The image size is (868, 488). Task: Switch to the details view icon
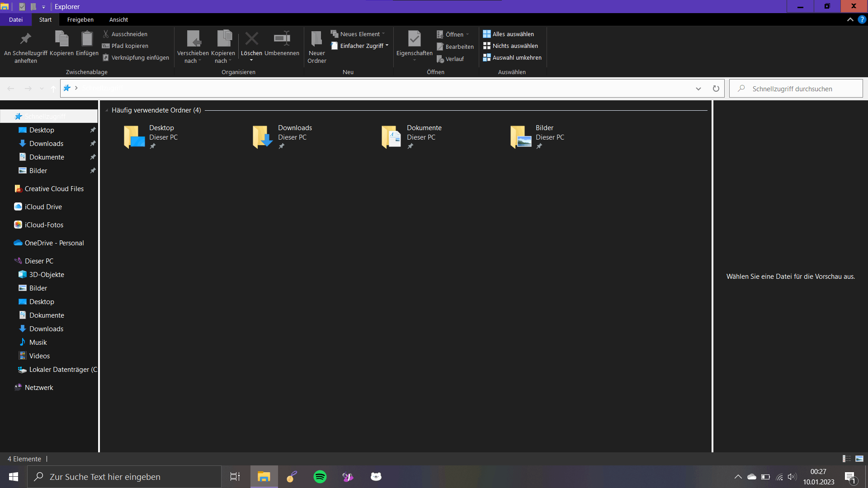tap(847, 459)
